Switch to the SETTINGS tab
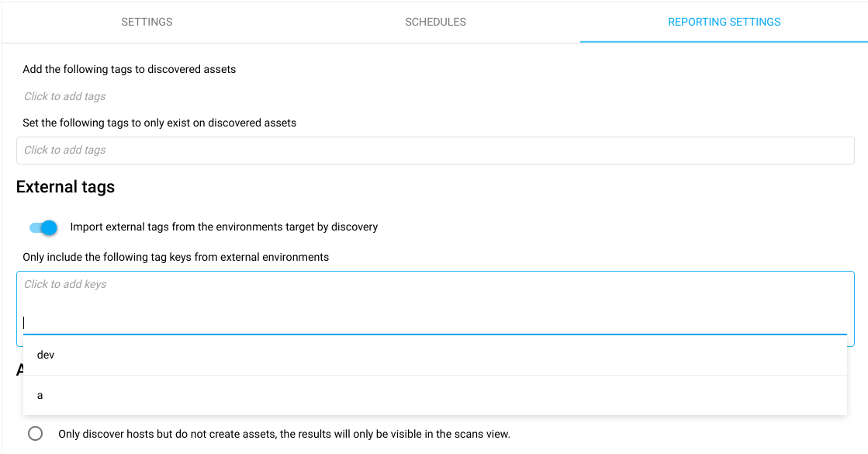 point(147,22)
